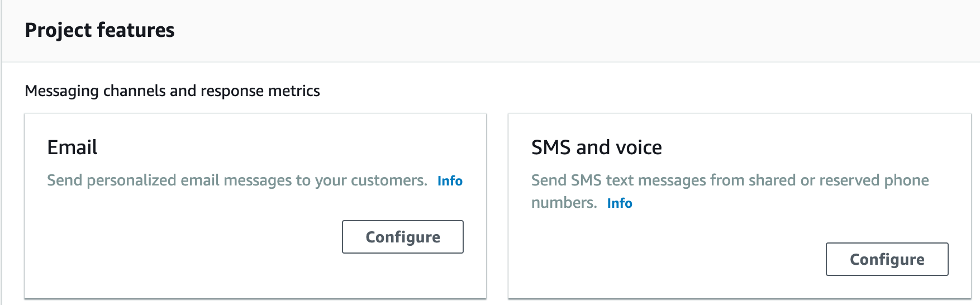Click the word "numbers." in SMS card

click(564, 203)
